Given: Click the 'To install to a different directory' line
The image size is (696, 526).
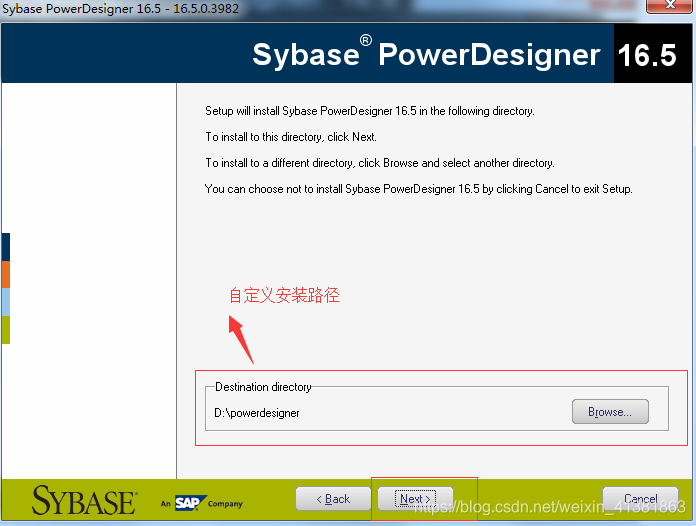Looking at the screenshot, I should (380, 163).
